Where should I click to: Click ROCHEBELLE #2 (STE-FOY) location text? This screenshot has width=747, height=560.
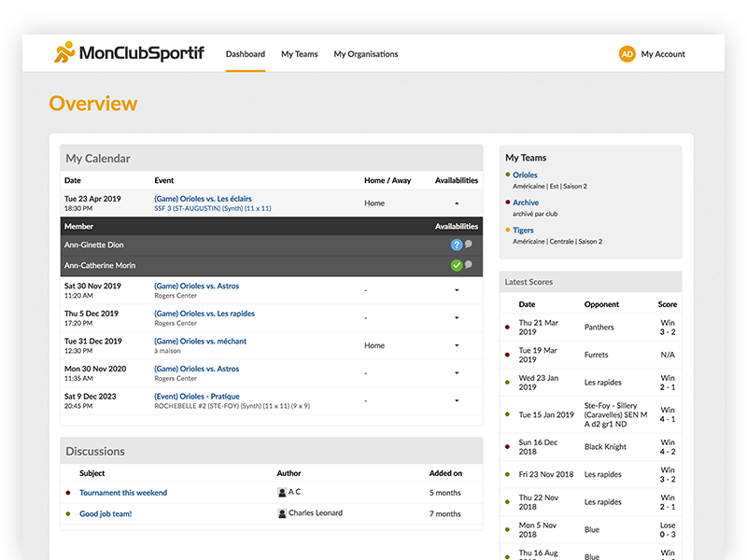[x=232, y=406]
